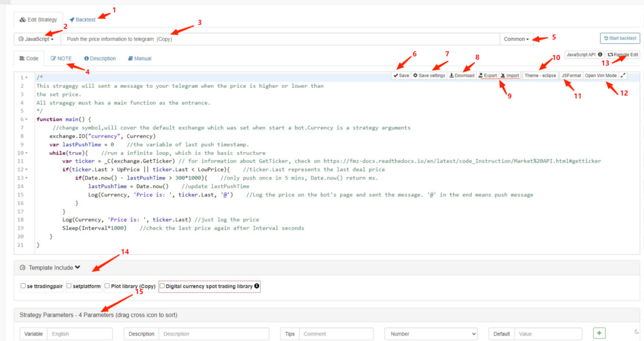Fold the if block at line 12
The height and width of the screenshot is (341, 644).
[x=26, y=170]
